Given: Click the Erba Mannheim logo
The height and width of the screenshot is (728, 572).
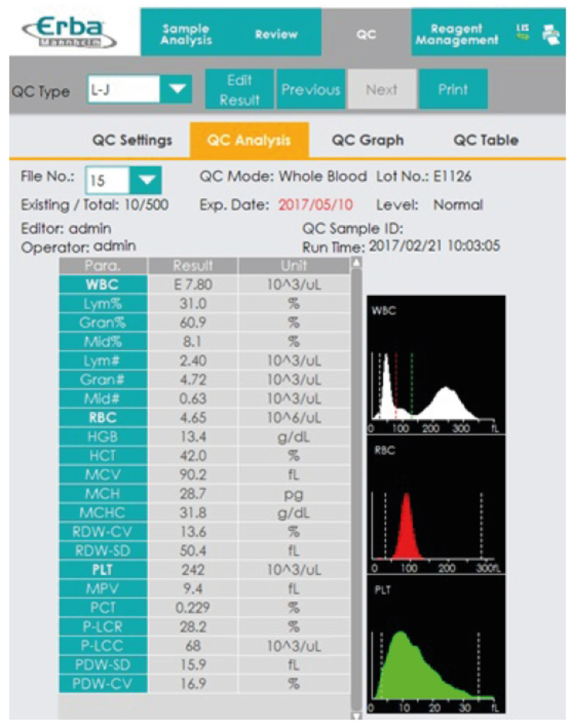Looking at the screenshot, I should 70,33.
